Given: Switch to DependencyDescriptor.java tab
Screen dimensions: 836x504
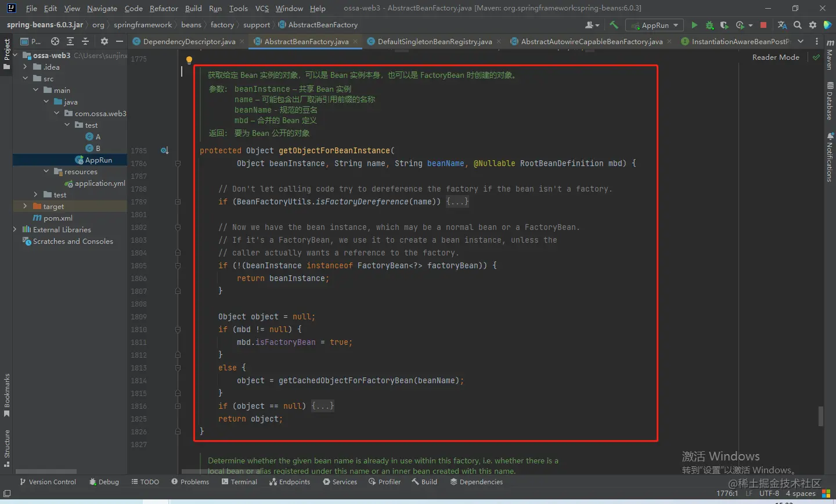Looking at the screenshot, I should point(189,41).
